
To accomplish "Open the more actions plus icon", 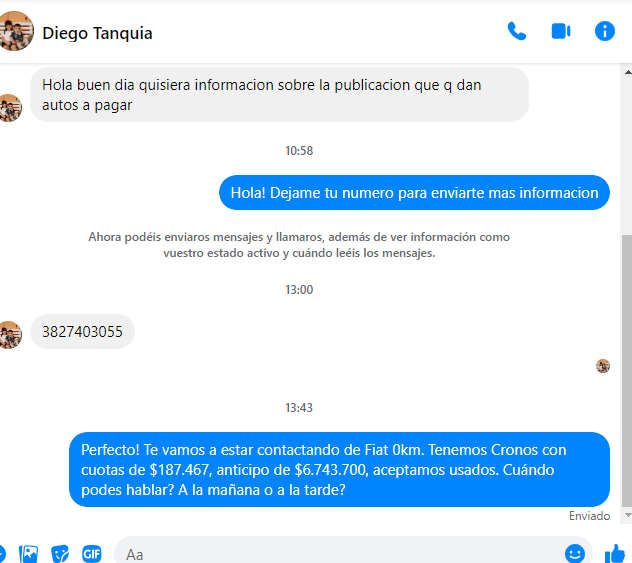I will coord(1,554).
